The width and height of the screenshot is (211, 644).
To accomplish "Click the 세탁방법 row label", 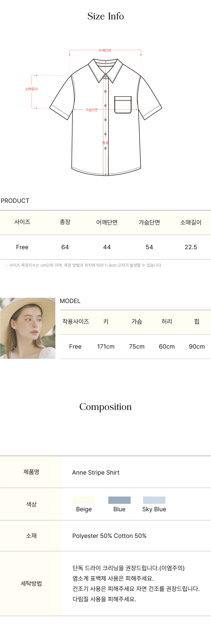I will point(31,583).
